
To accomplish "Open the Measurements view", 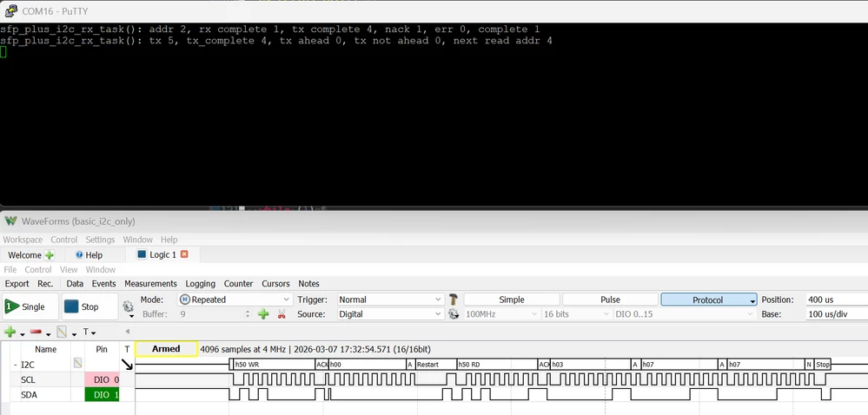I will pos(150,283).
